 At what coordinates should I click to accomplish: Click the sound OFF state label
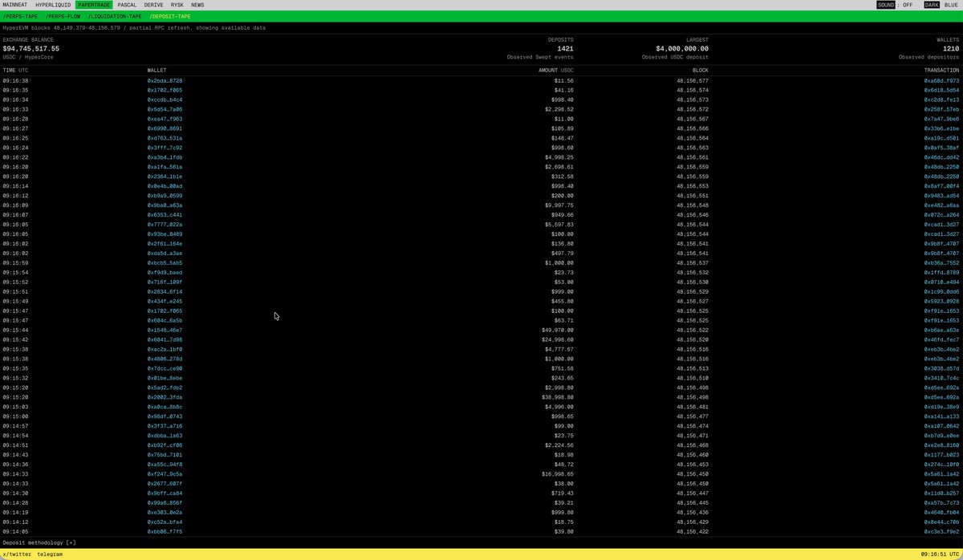[x=908, y=5]
